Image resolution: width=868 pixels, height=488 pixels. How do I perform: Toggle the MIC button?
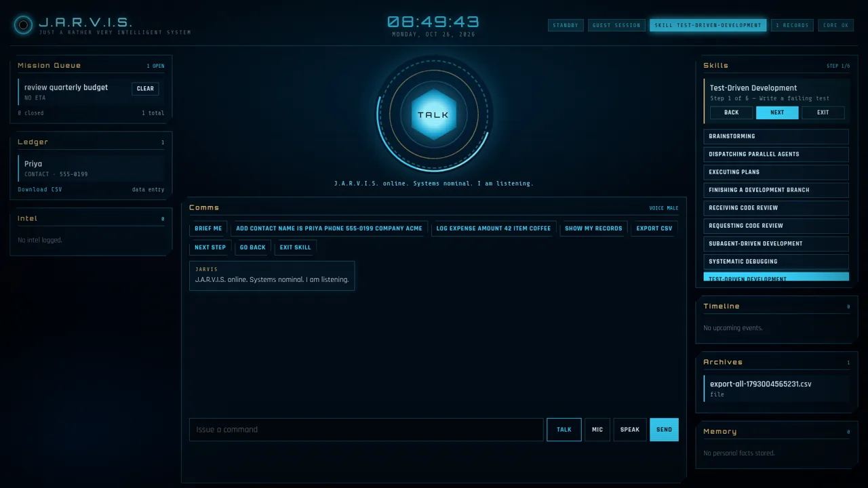tap(597, 430)
